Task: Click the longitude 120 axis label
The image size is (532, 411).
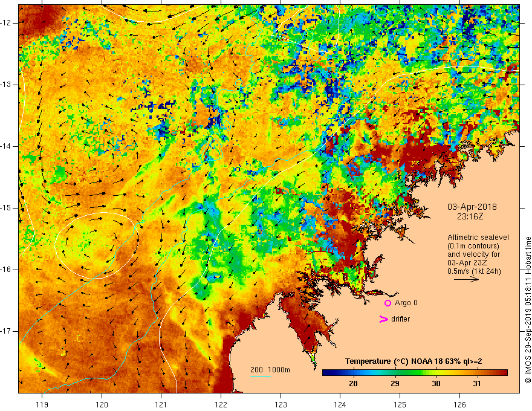Action: pyautogui.click(x=102, y=404)
